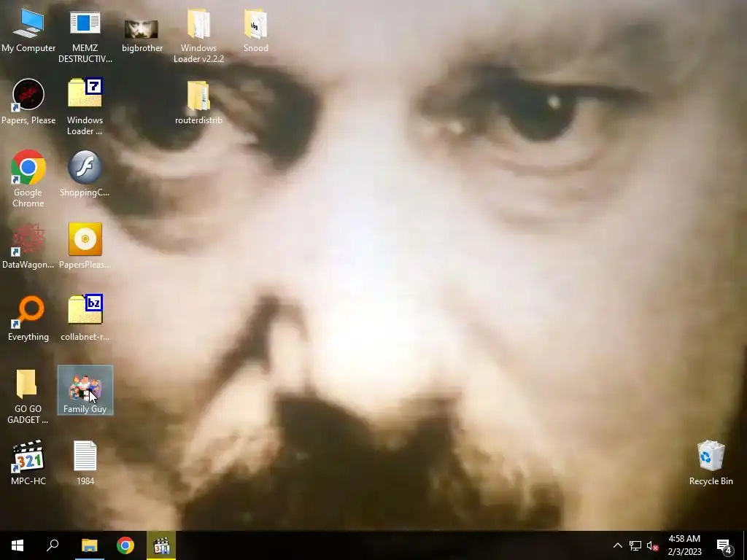Switch to MPC-HC taskbar button
Image resolution: width=747 pixels, height=560 pixels.
coord(161,545)
